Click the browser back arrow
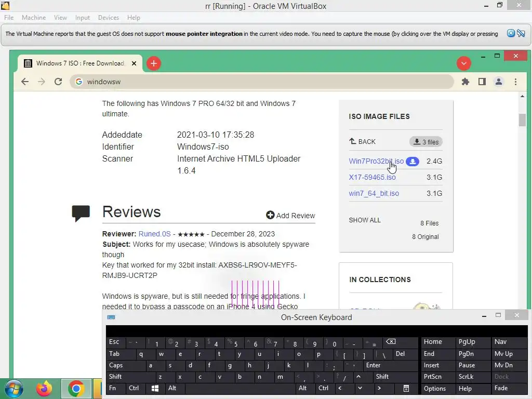Screen dimensions: 532x399 tap(25, 82)
